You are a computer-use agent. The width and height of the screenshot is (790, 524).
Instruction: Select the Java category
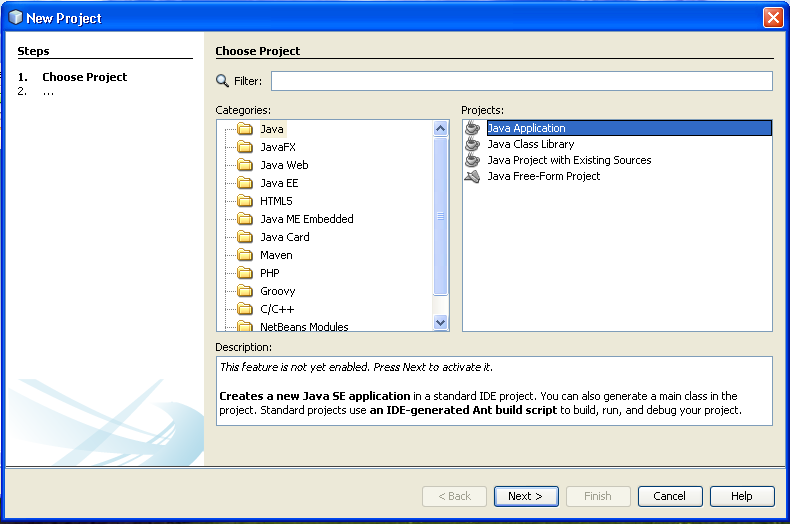(x=272, y=129)
